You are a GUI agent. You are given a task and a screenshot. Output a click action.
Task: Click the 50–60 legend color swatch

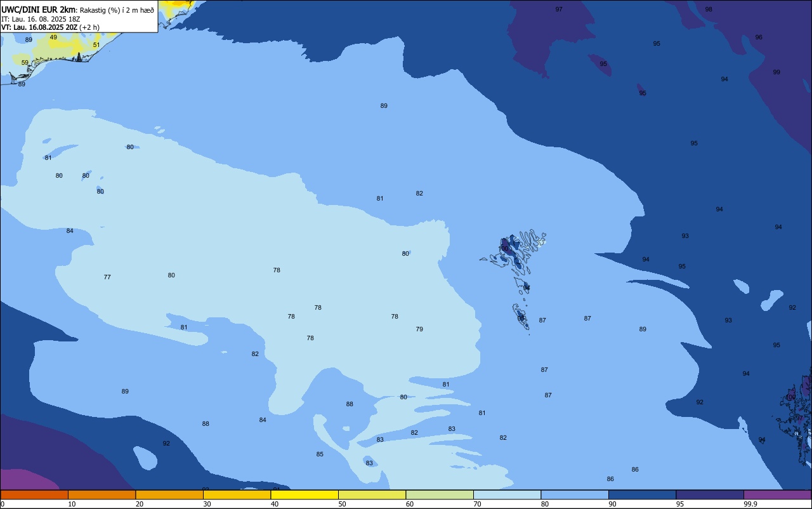tap(372, 494)
